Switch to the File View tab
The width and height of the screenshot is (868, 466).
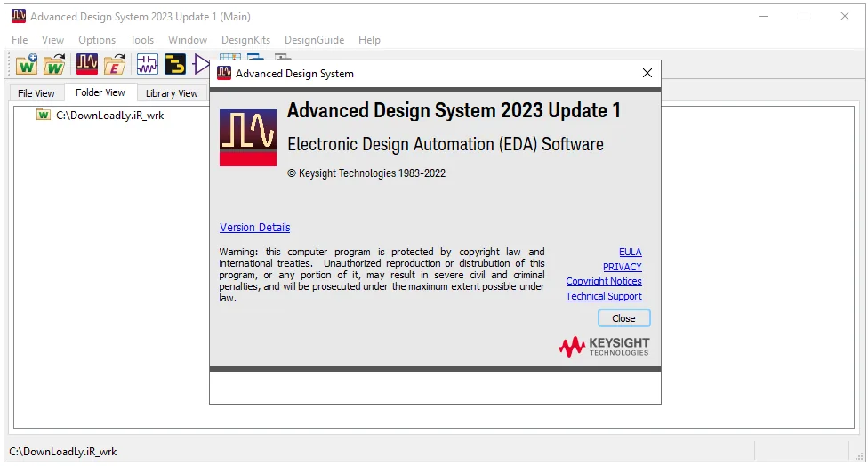[x=36, y=93]
